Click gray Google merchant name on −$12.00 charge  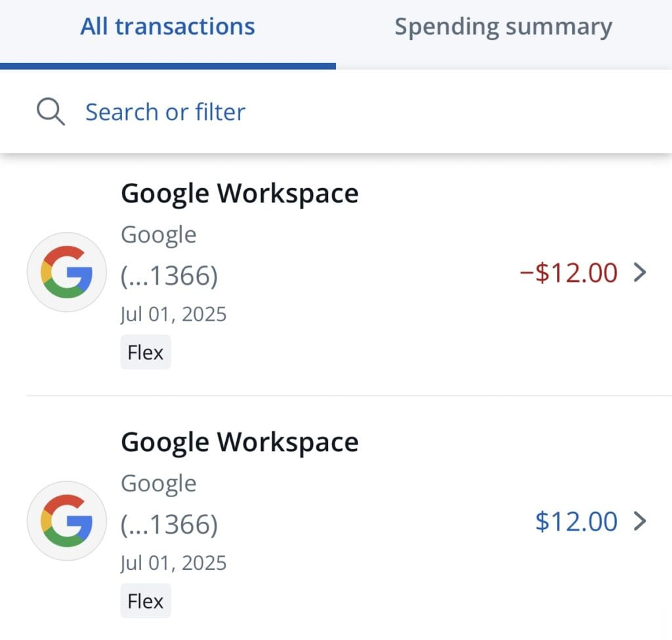click(158, 235)
